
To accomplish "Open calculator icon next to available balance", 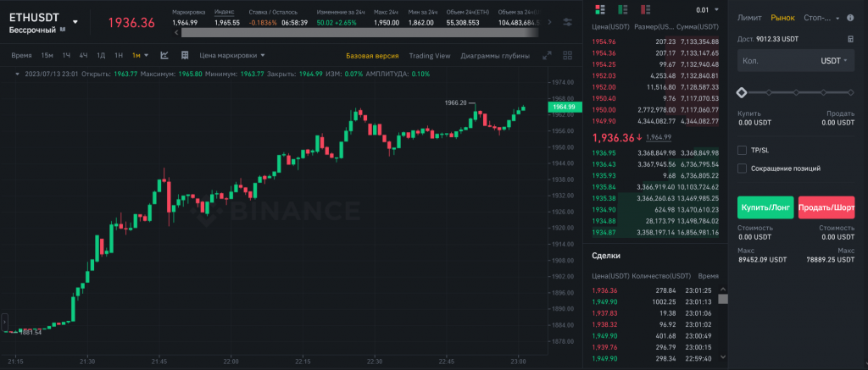I will click(850, 39).
